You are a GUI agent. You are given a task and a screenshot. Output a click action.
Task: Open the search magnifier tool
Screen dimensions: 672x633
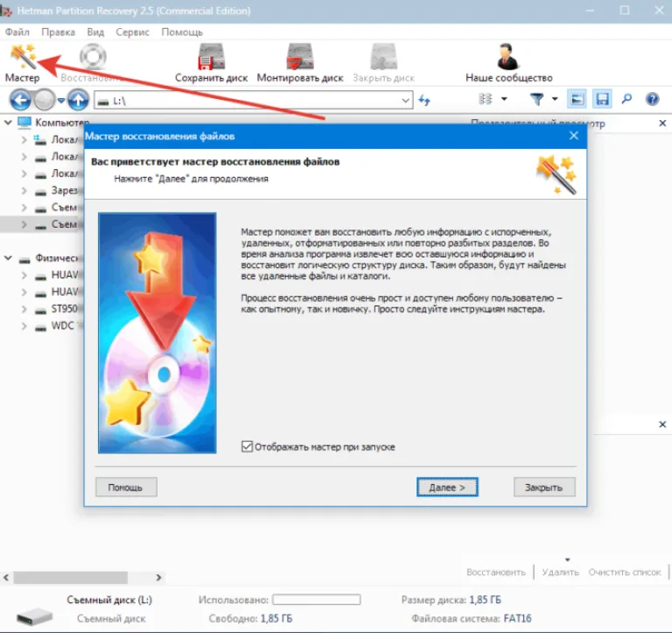626,100
